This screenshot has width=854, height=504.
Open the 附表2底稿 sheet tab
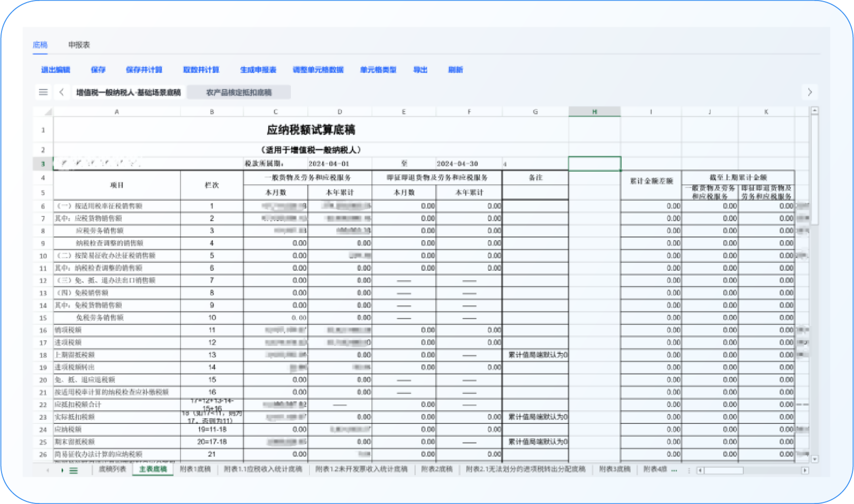[x=437, y=469]
